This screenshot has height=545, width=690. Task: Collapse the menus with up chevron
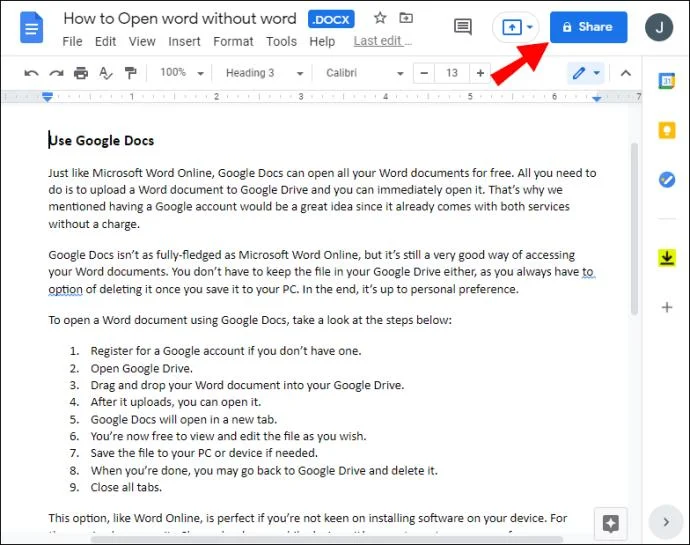point(625,73)
